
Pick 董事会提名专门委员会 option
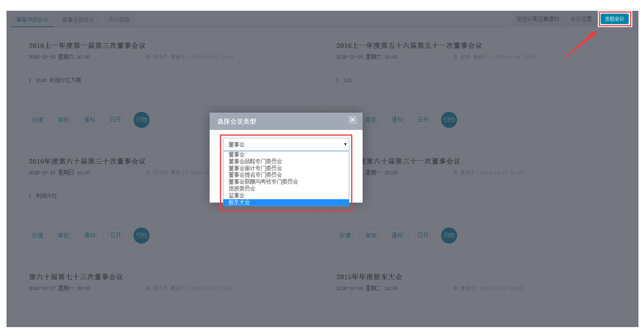286,175
